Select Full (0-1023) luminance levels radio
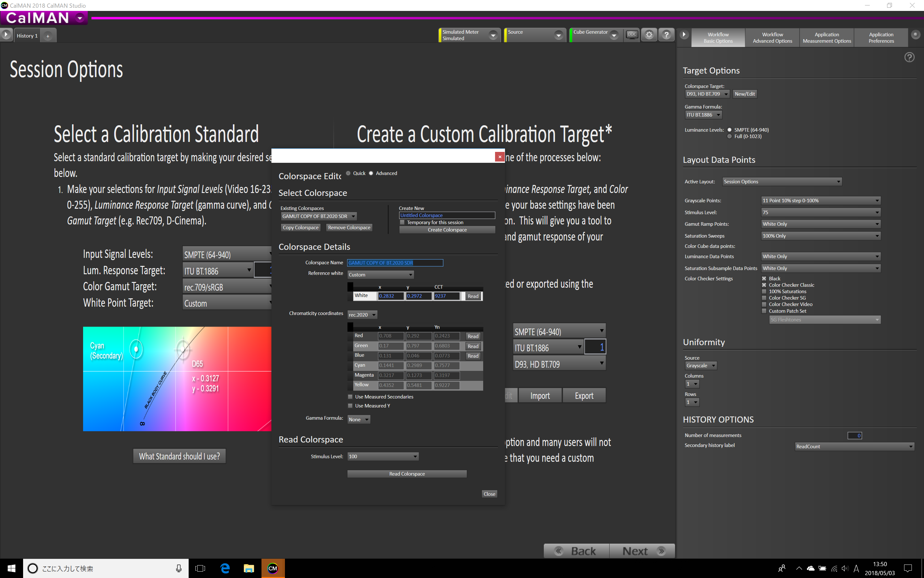The width and height of the screenshot is (924, 578). (x=729, y=136)
